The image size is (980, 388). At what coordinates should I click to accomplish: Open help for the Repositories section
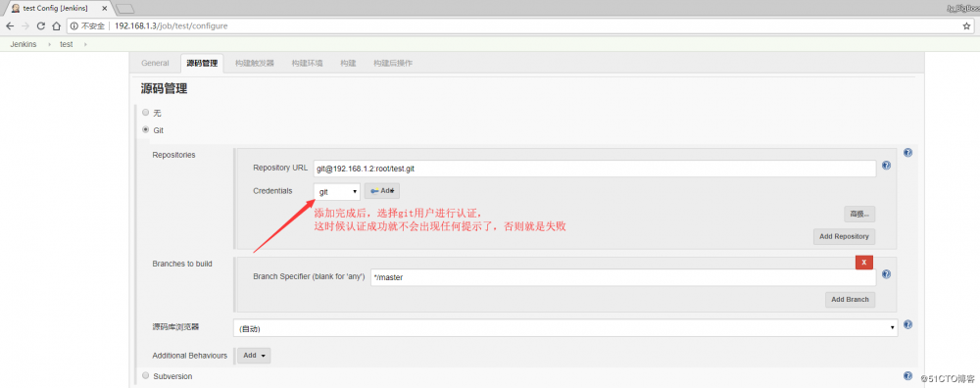(907, 153)
